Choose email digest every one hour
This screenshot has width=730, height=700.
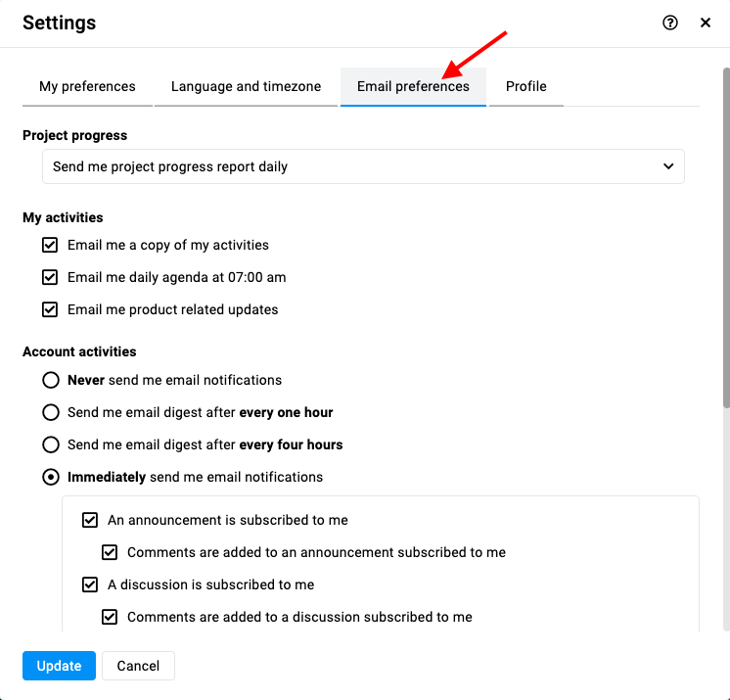click(x=51, y=412)
